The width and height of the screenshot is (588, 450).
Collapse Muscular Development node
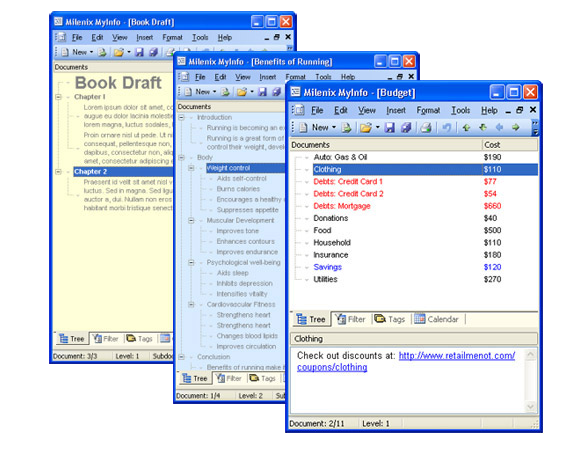[191, 220]
